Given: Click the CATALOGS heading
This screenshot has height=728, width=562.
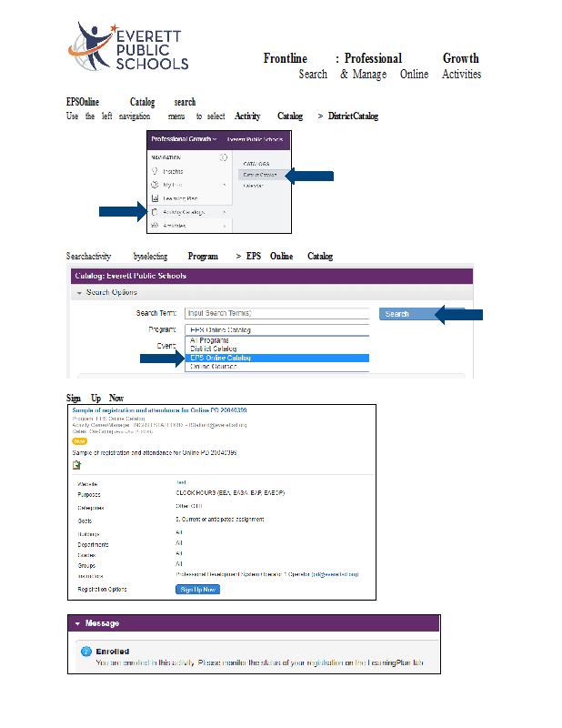Looking at the screenshot, I should [256, 164].
